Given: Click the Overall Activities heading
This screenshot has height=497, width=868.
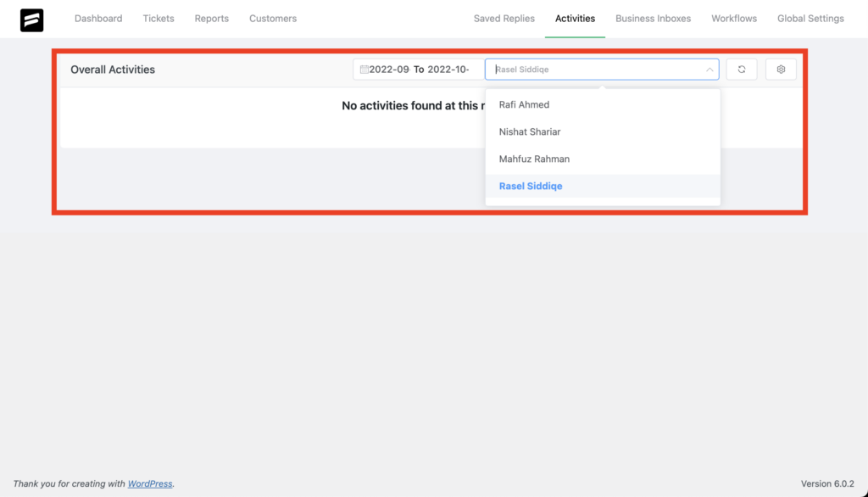Looking at the screenshot, I should point(113,70).
